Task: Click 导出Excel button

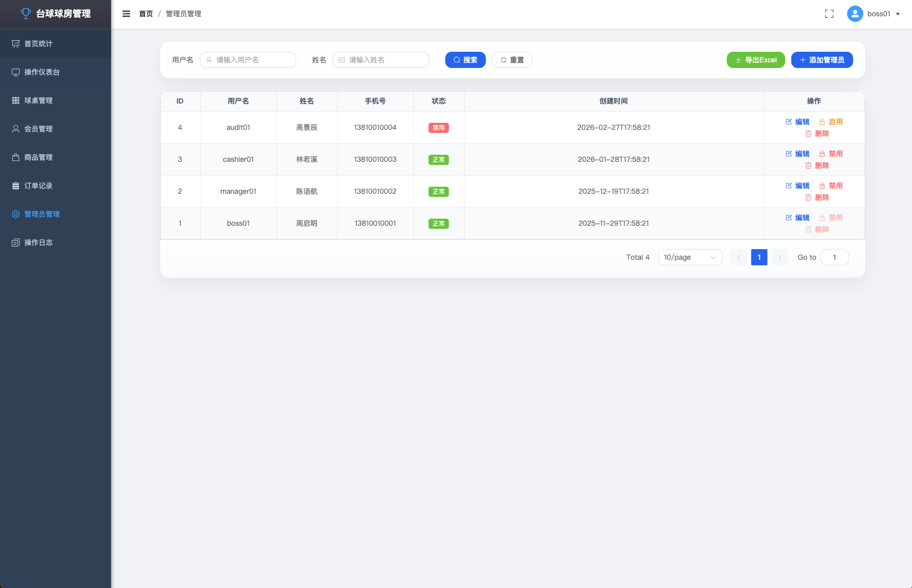Action: coord(756,60)
